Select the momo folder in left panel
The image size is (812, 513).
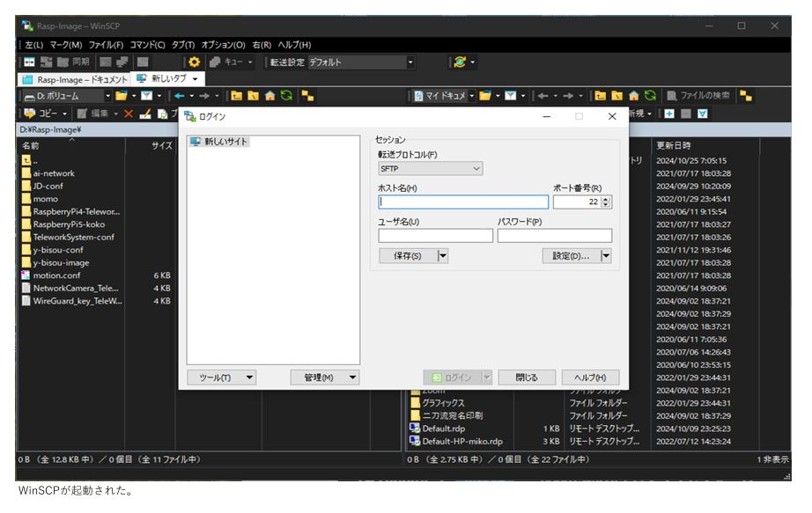point(45,199)
